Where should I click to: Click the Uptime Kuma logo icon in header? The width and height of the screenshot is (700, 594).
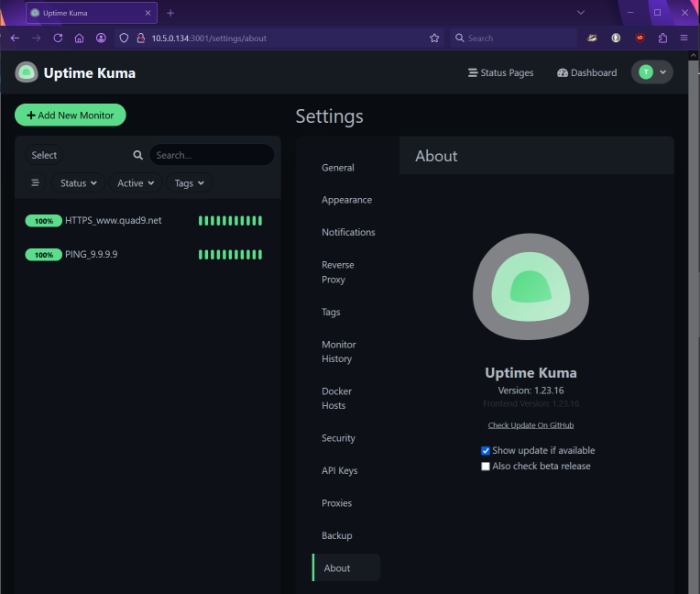click(x=27, y=72)
